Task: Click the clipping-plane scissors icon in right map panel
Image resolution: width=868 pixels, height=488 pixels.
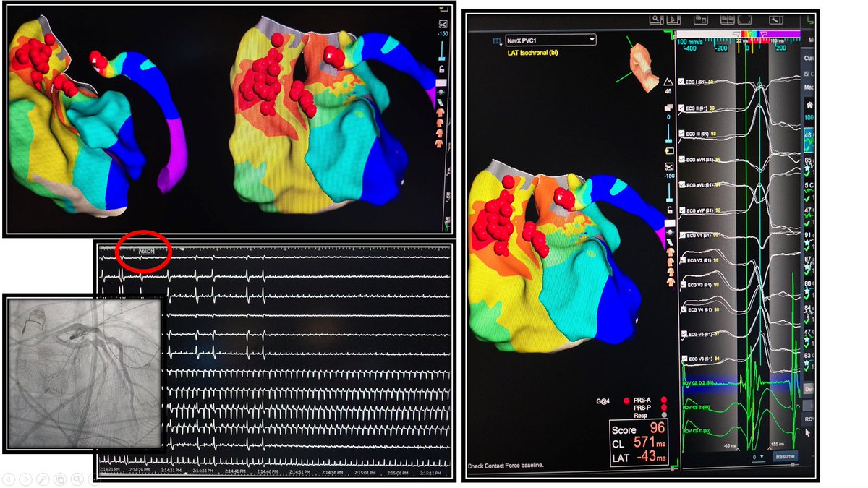Action: click(669, 166)
